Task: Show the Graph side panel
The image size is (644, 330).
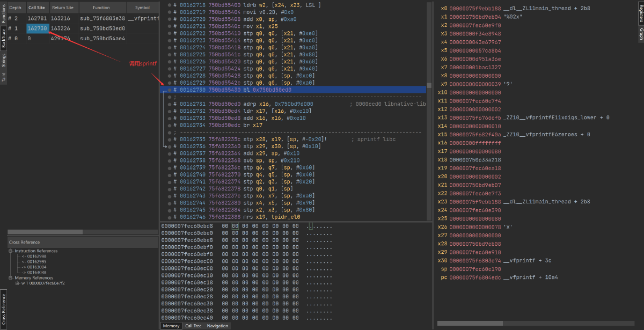Action: coord(640,34)
